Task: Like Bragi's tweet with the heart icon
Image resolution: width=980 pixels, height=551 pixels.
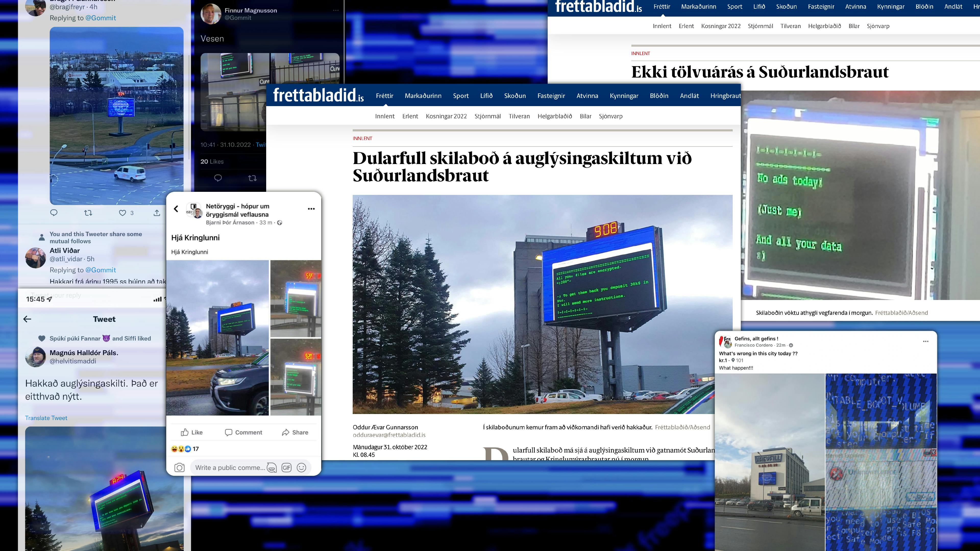Action: coord(122,212)
